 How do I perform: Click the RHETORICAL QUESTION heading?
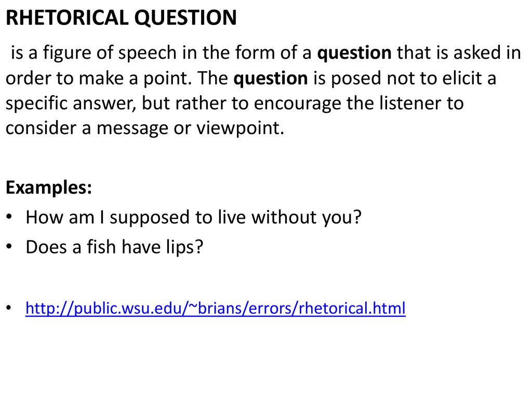121,18
